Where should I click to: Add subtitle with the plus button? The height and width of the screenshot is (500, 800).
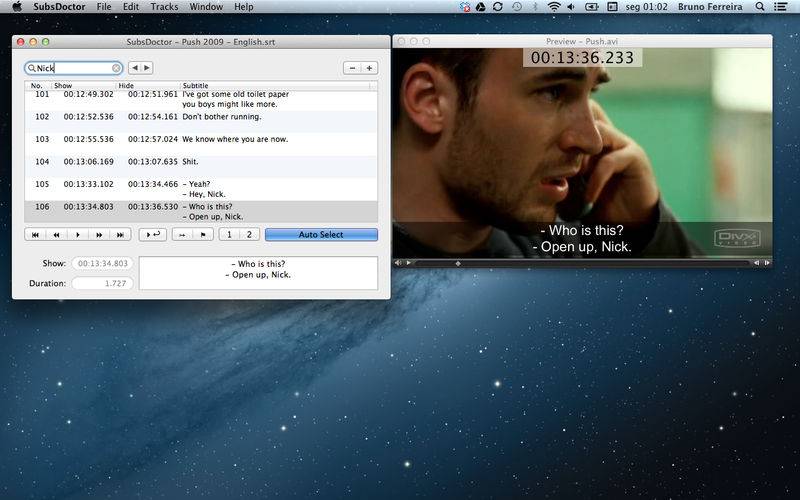click(369, 68)
